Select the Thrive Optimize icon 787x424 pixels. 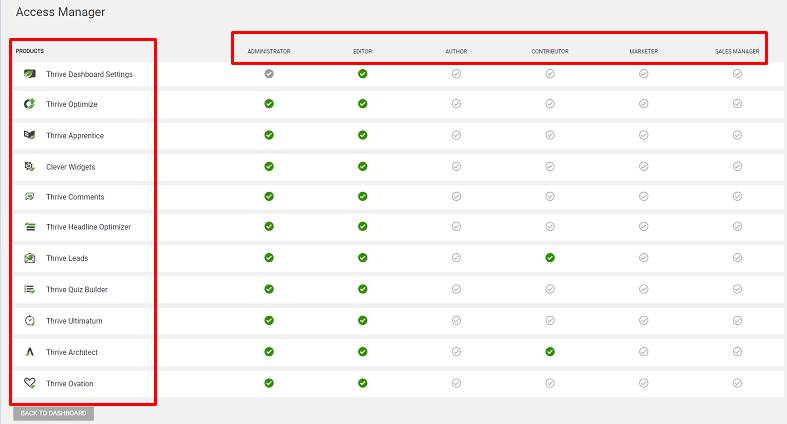[30, 104]
